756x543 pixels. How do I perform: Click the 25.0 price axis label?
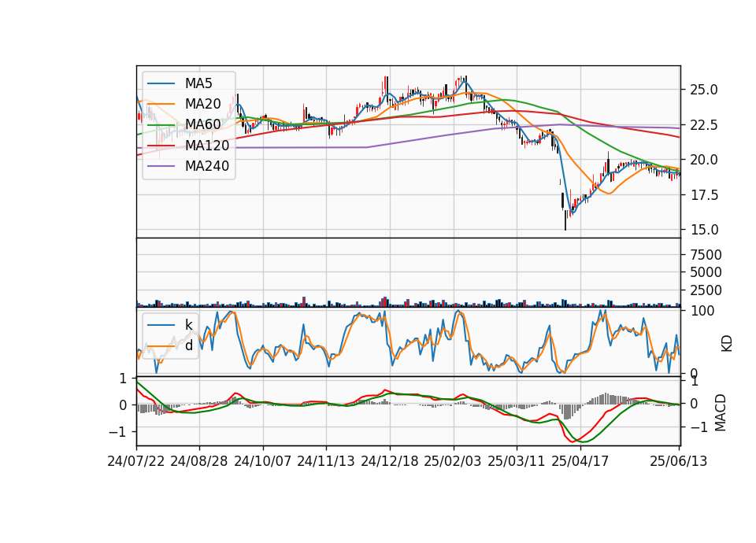tap(704, 90)
